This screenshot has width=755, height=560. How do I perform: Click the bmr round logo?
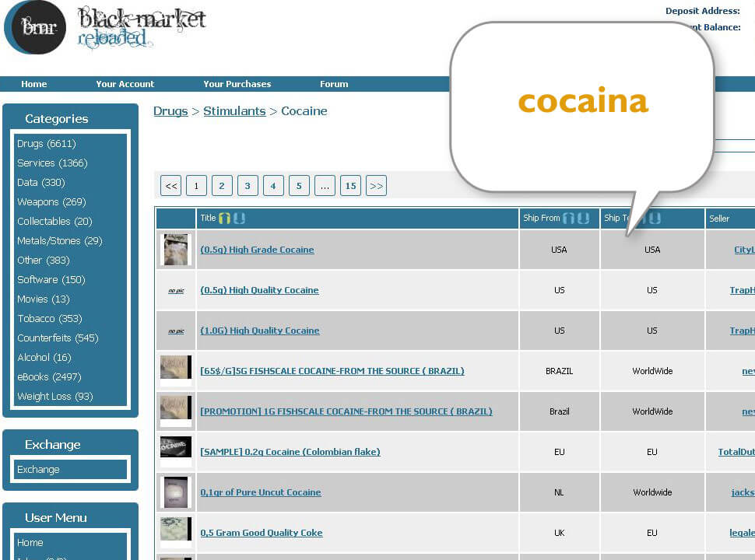tap(35, 27)
